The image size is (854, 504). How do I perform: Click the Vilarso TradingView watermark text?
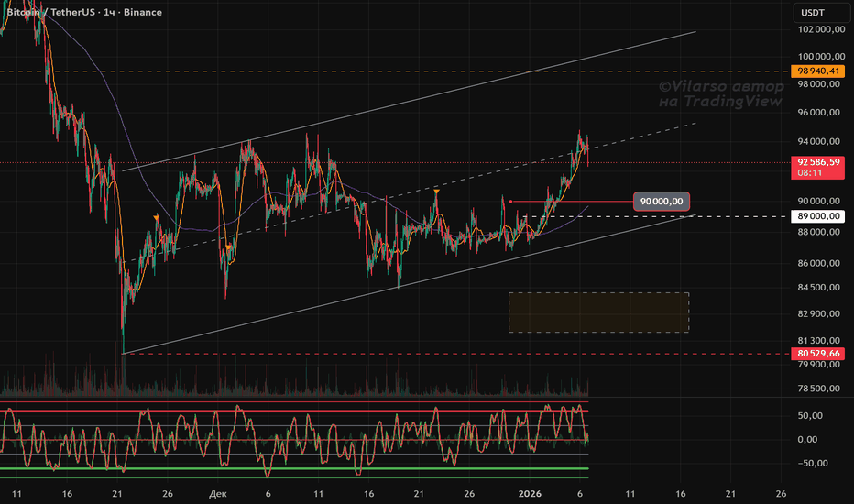click(721, 93)
